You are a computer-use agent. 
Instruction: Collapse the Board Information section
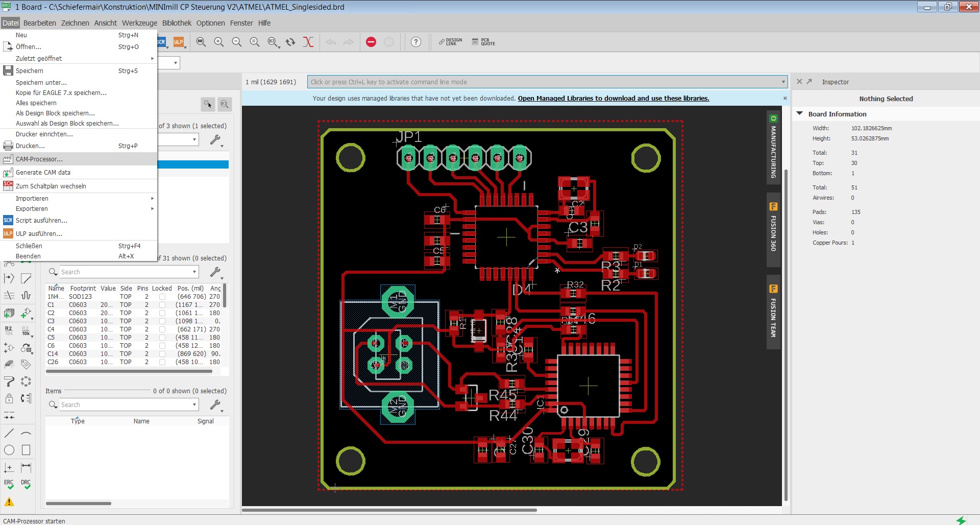click(800, 114)
